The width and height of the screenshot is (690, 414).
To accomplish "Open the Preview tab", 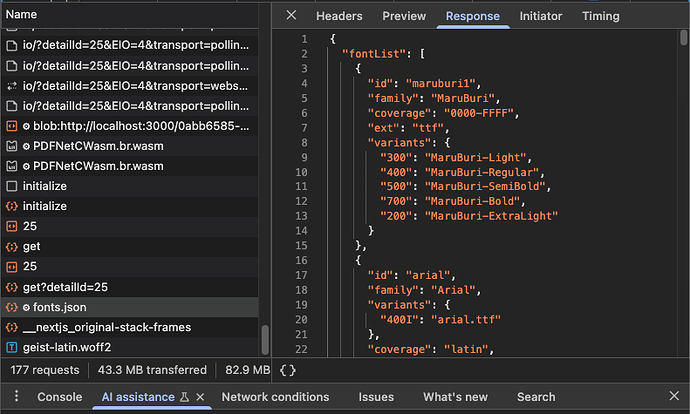I will 404,16.
